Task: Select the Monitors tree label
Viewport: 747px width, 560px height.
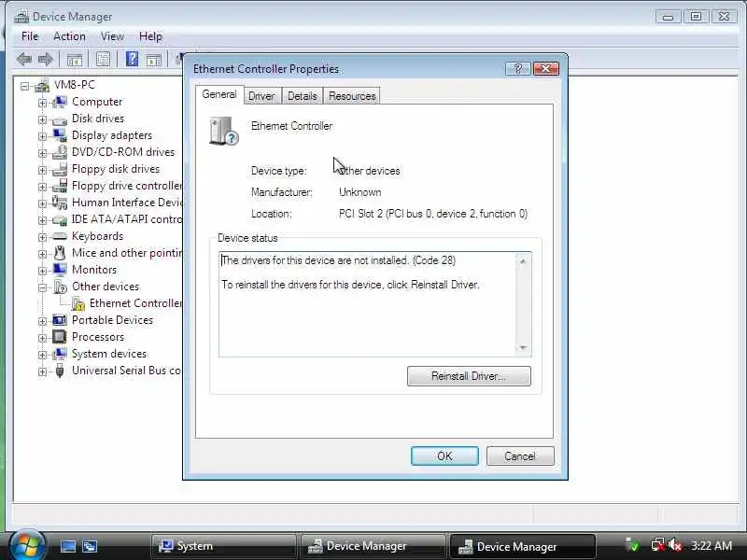Action: 94,270
